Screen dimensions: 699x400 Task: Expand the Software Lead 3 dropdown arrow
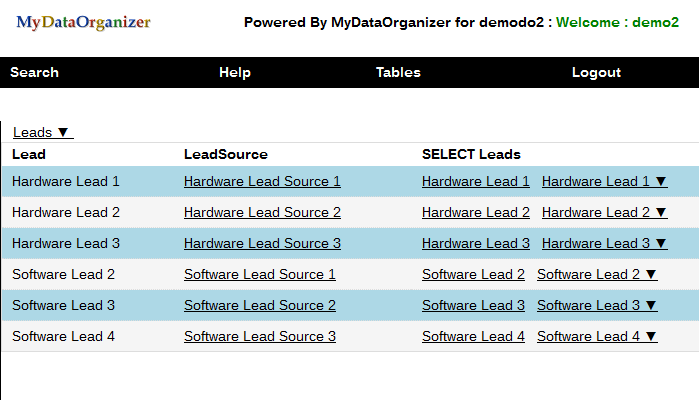pos(651,306)
